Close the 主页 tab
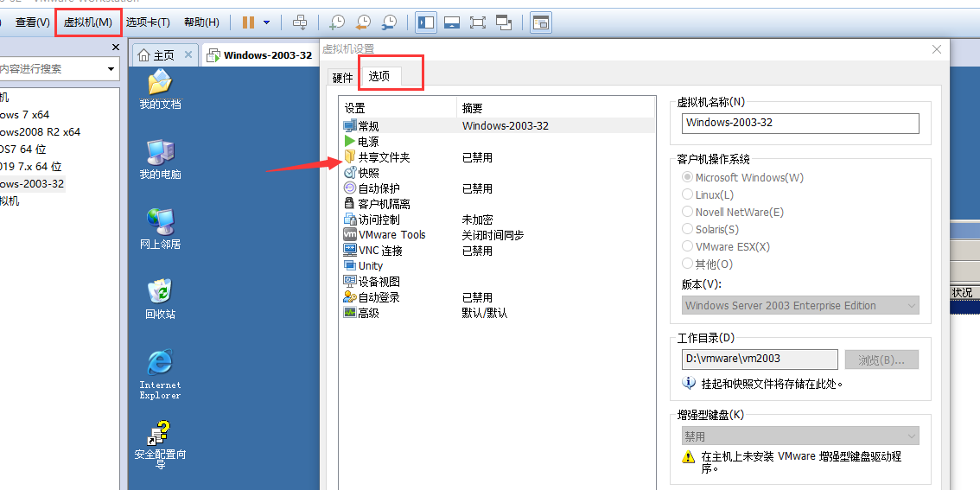The height and width of the screenshot is (490, 980). click(188, 54)
